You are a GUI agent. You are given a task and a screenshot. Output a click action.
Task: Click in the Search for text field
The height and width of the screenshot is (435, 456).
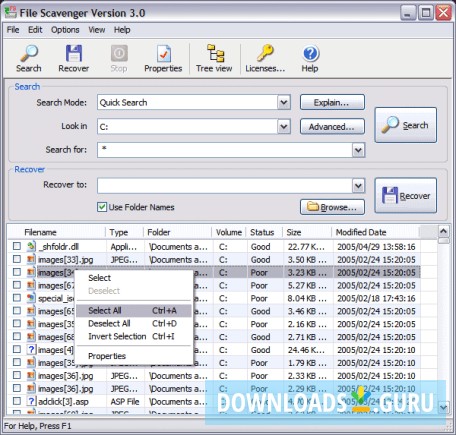pyautogui.click(x=225, y=150)
